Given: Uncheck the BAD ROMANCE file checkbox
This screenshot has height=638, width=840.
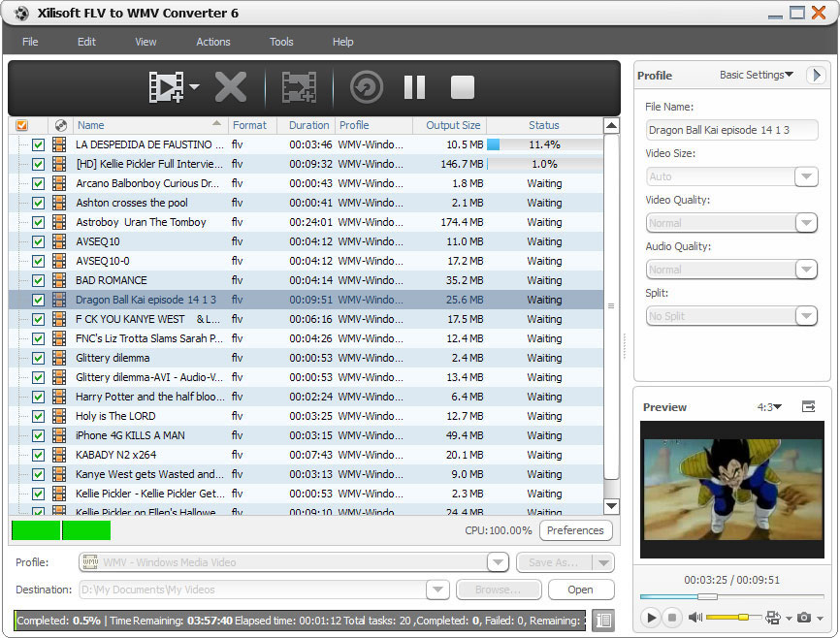Looking at the screenshot, I should click(38, 280).
